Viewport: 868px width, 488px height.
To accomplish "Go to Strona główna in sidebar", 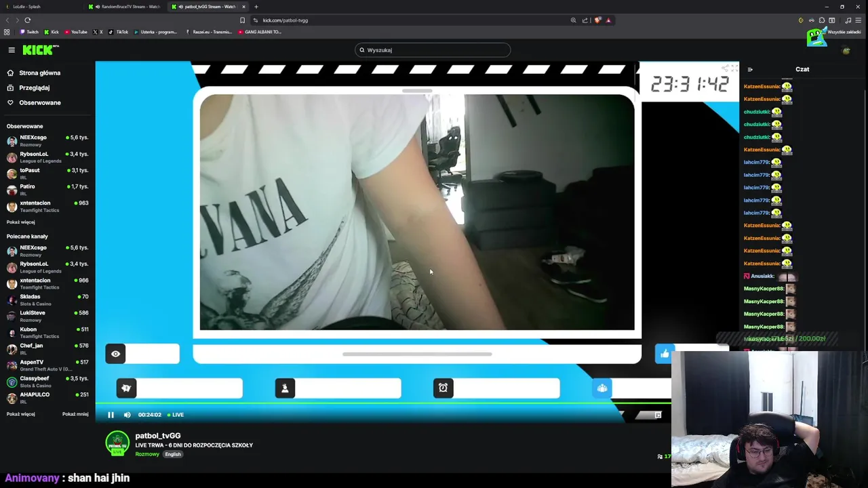I will click(34, 73).
